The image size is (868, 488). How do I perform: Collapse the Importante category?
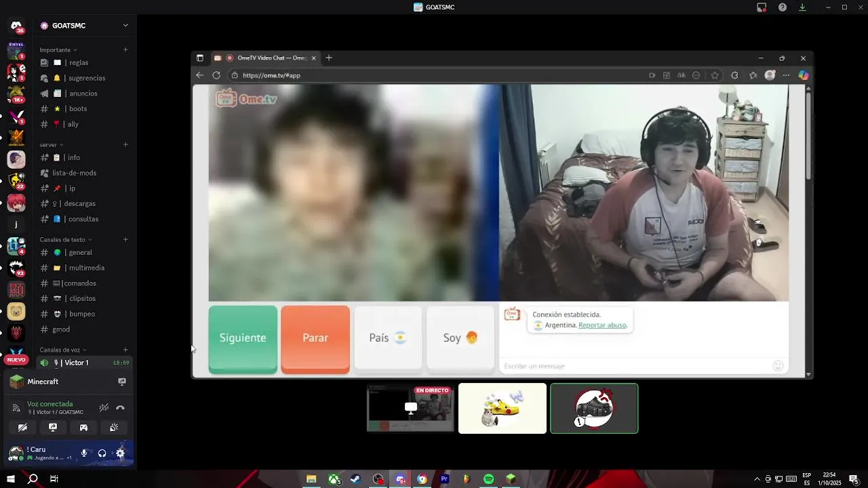(58, 50)
